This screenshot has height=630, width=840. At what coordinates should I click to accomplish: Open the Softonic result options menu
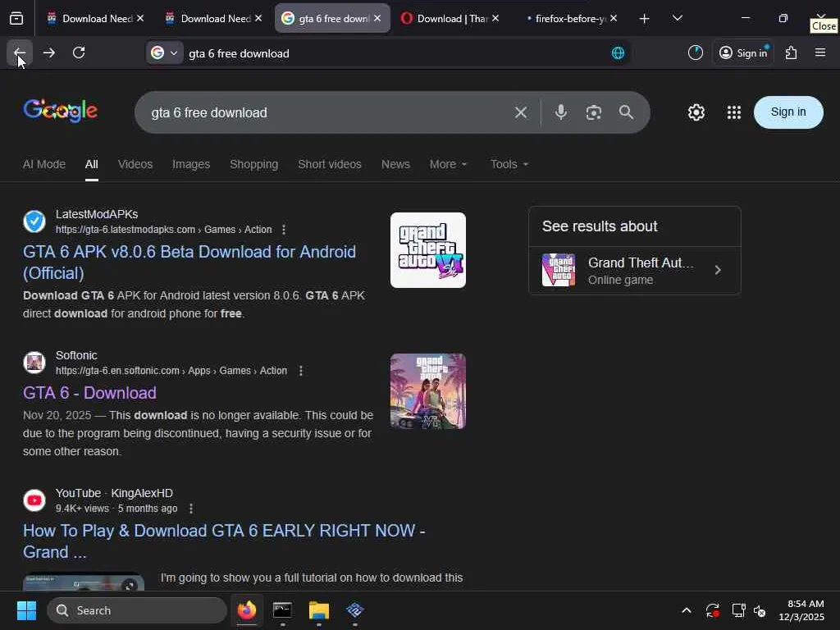pyautogui.click(x=301, y=371)
